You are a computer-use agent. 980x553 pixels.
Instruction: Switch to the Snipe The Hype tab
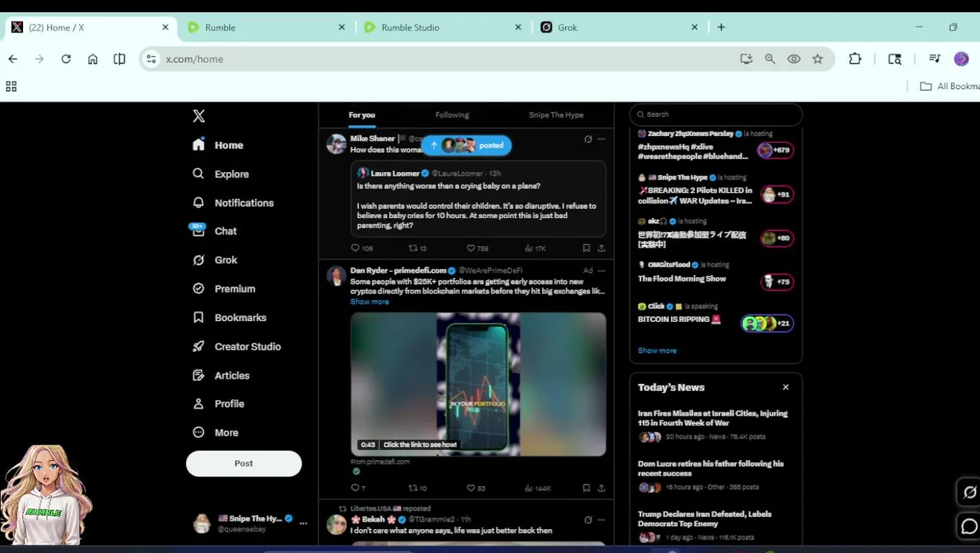(556, 115)
